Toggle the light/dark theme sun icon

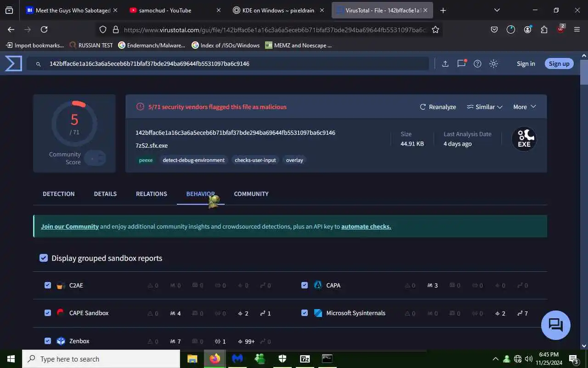pos(493,64)
